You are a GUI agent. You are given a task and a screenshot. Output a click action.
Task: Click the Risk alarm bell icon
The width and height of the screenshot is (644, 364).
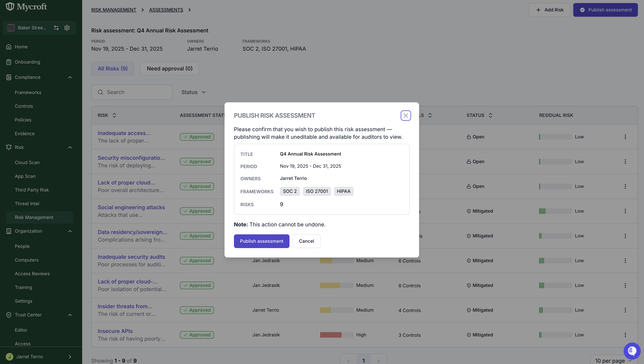(9, 147)
